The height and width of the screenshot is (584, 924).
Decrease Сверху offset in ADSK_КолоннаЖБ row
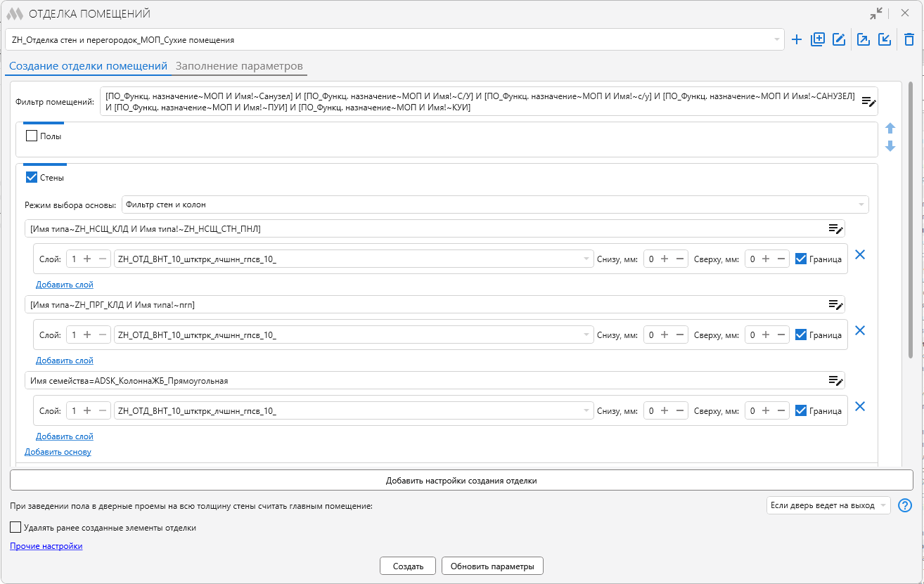[x=781, y=410]
